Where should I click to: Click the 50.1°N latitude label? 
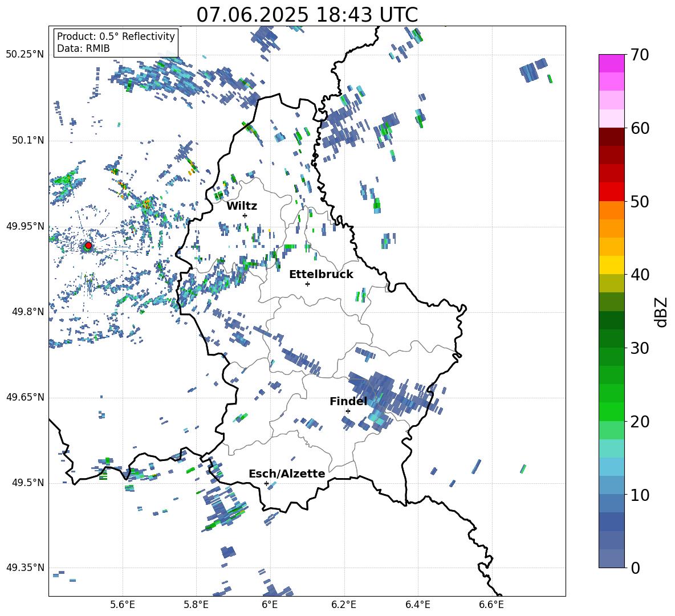pyautogui.click(x=27, y=140)
